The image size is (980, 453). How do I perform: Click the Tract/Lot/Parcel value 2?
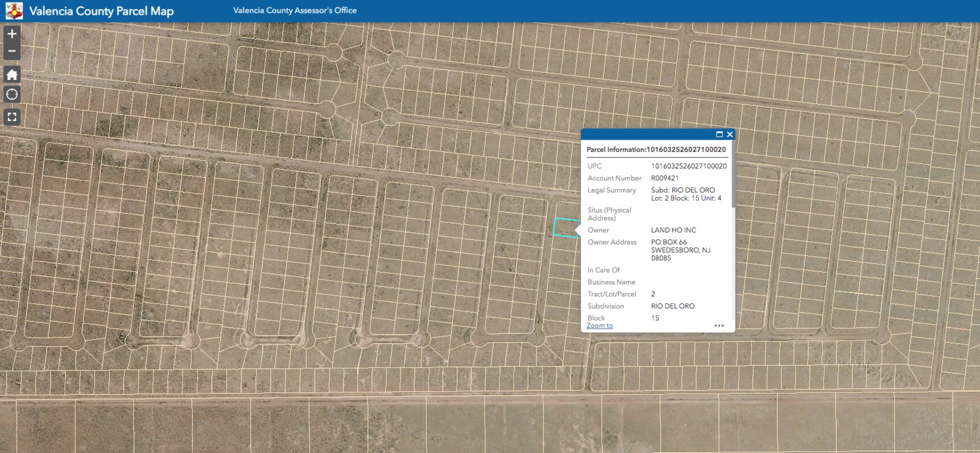pyautogui.click(x=653, y=294)
